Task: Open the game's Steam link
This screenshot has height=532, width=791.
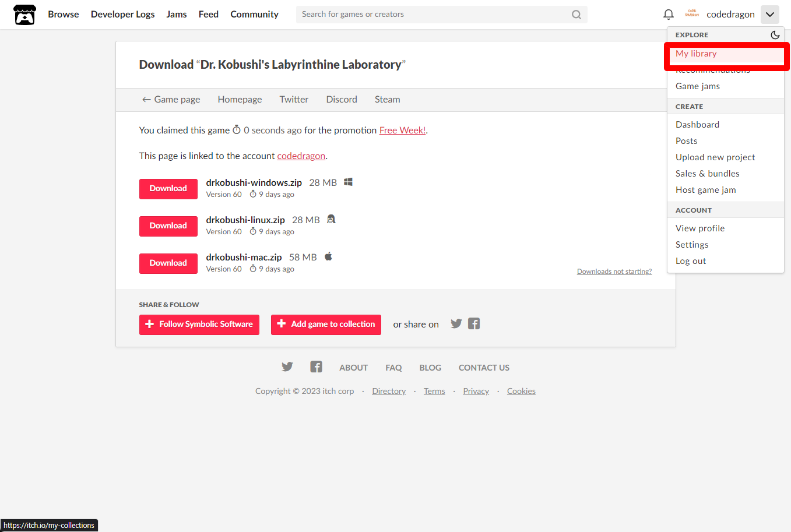Action: [x=387, y=100]
